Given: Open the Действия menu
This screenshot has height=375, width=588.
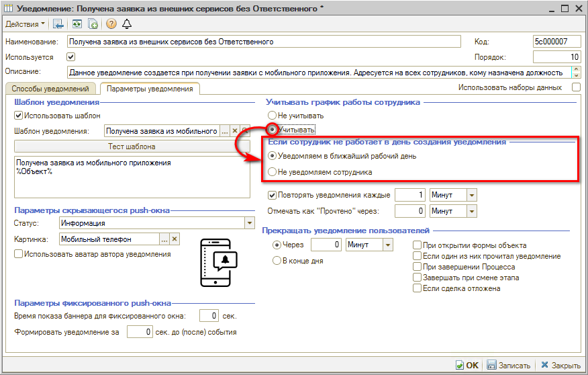Looking at the screenshot, I should (26, 24).
